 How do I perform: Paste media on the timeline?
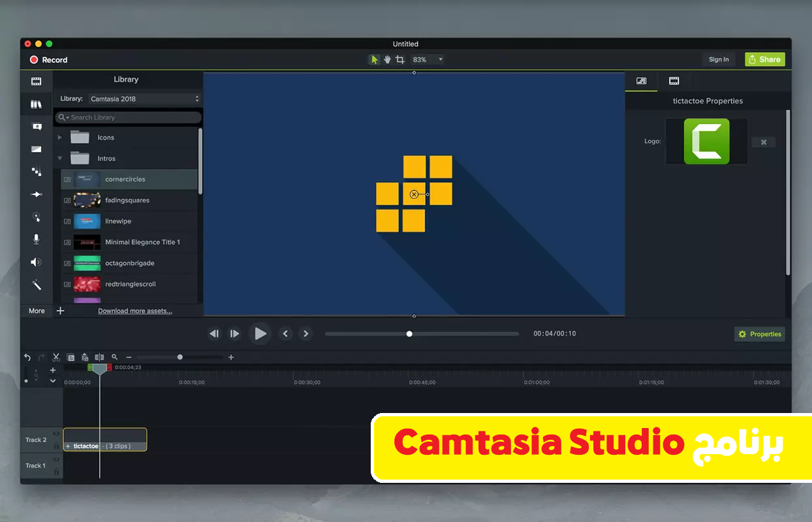point(85,357)
